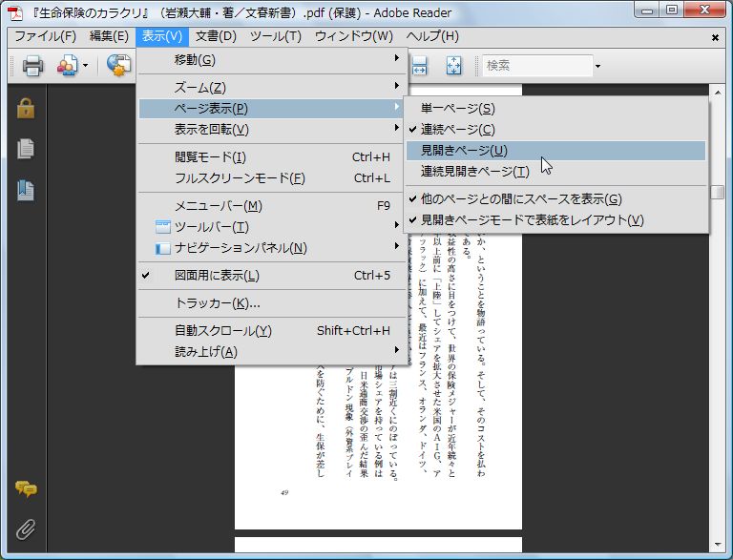Open トラッカー(K)... from the menu

[x=273, y=303]
